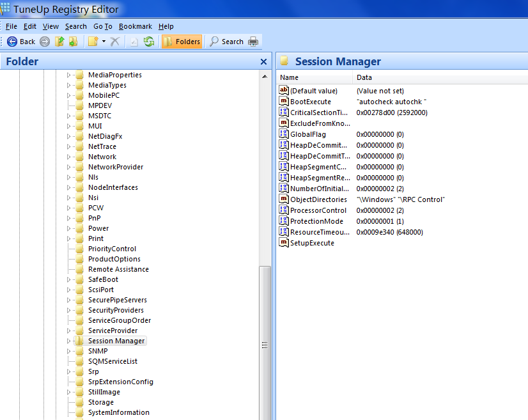Select the SystemInformation key
Viewport: 528px width, 420px height.
pyautogui.click(x=118, y=412)
